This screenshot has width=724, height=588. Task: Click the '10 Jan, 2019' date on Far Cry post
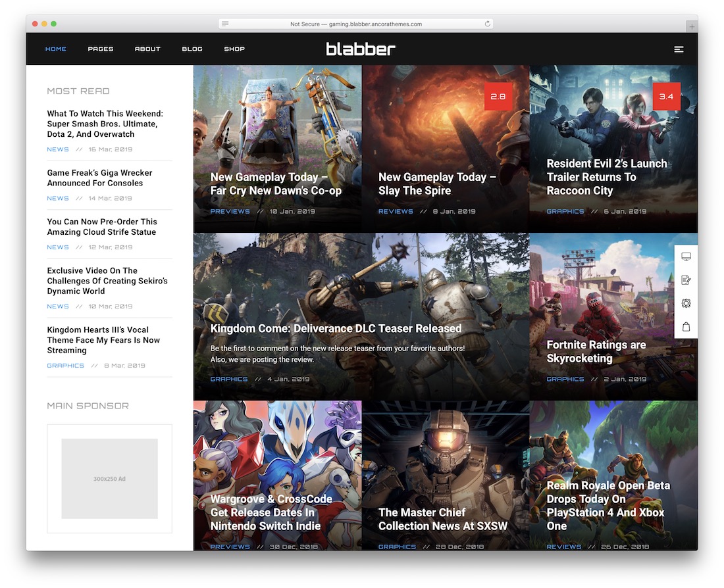[x=292, y=211]
